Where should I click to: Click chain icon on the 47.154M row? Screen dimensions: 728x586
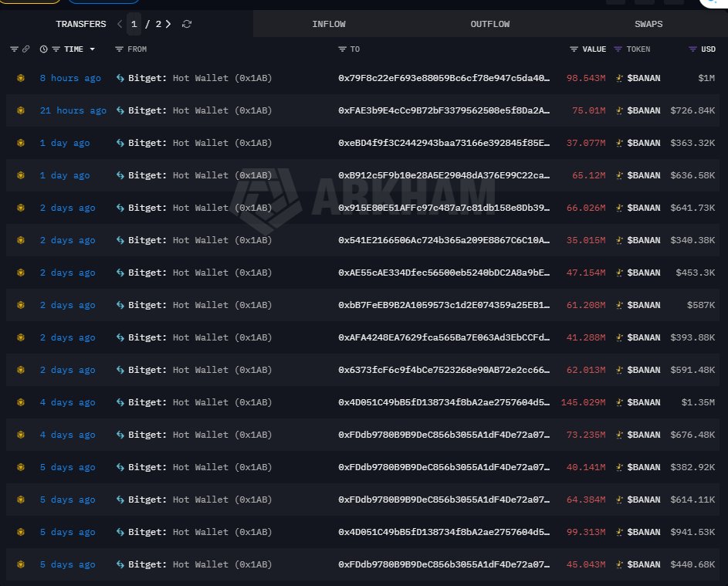20,273
